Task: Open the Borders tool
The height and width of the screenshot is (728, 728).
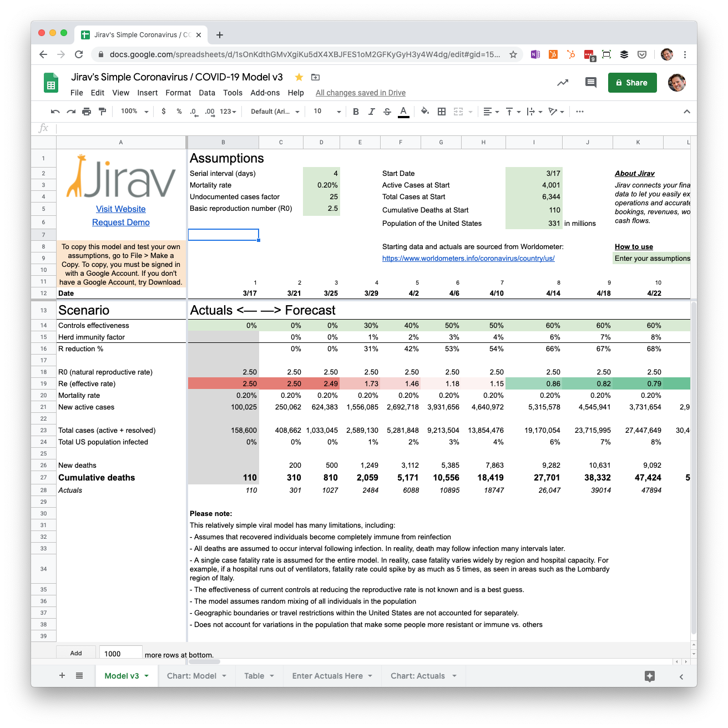Action: click(x=442, y=112)
